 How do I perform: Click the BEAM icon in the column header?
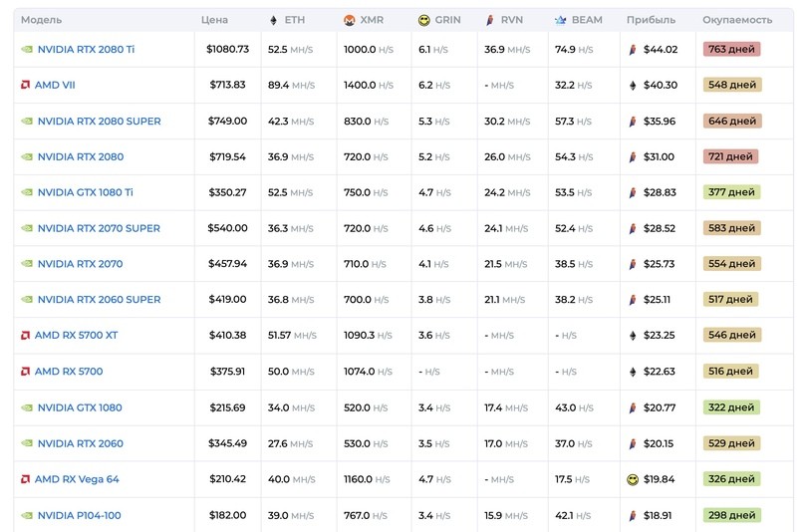[x=561, y=20]
